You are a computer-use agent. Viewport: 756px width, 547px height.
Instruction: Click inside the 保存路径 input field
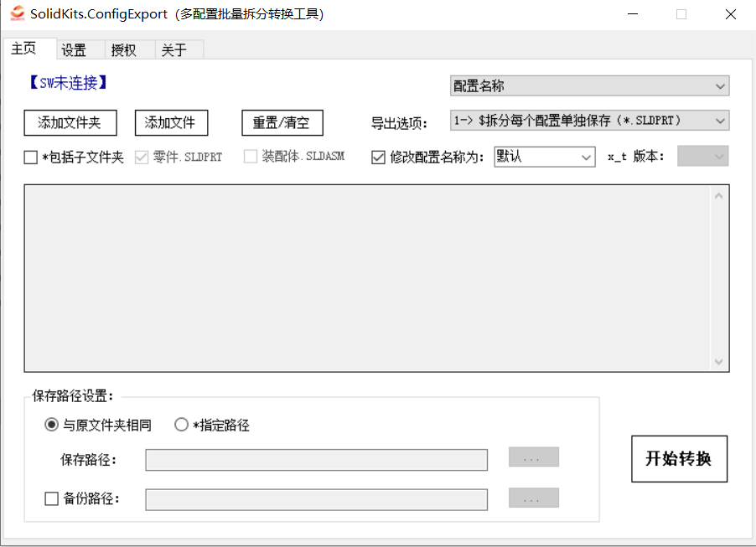(x=316, y=459)
